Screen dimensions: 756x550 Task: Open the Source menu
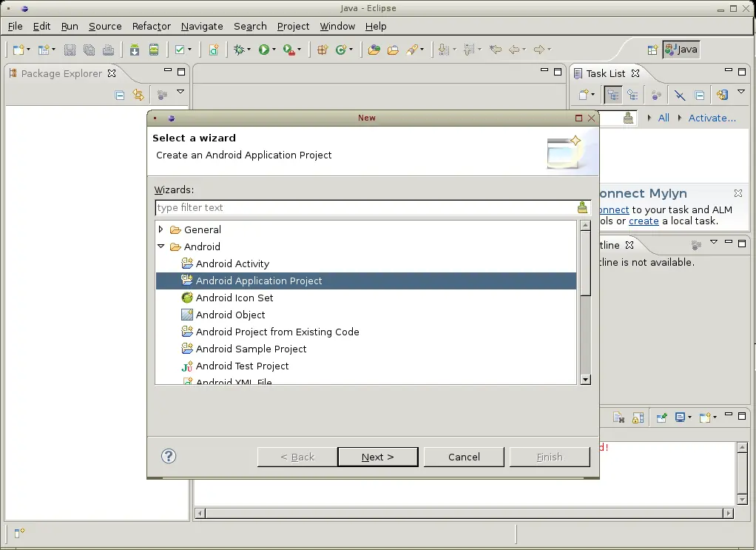(x=105, y=26)
